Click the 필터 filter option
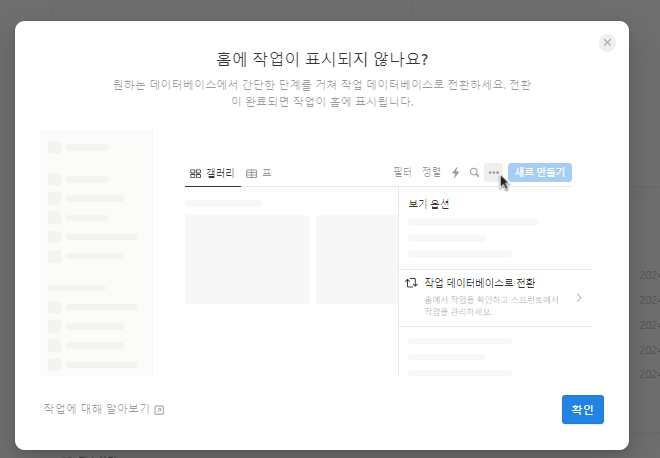 [x=402, y=172]
